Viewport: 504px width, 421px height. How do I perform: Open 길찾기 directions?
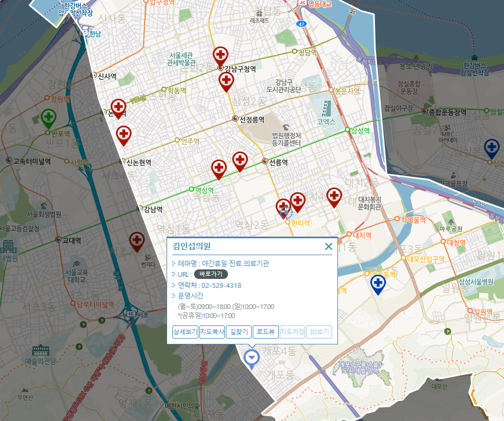239,332
